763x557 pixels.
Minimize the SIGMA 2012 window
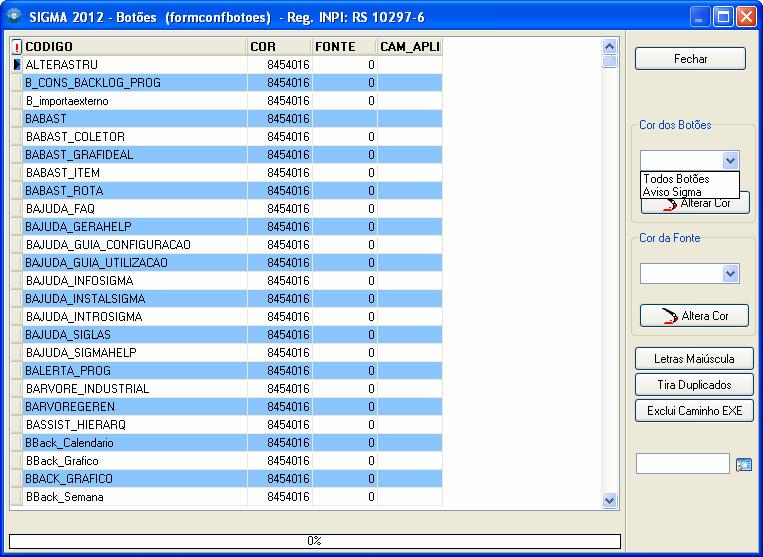[699, 18]
